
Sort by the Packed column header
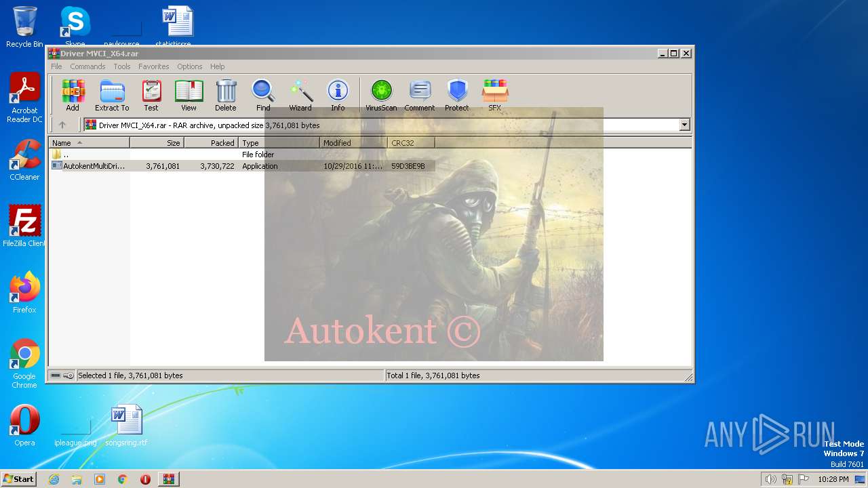pos(211,142)
